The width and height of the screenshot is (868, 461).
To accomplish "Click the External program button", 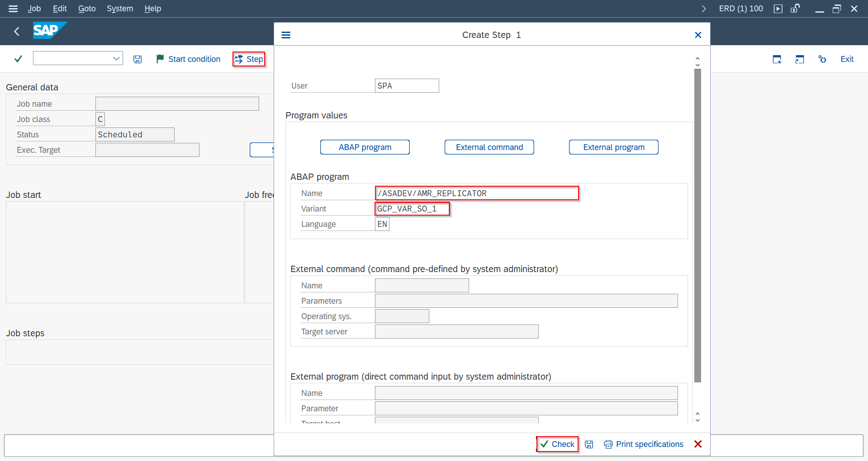I will pos(614,147).
